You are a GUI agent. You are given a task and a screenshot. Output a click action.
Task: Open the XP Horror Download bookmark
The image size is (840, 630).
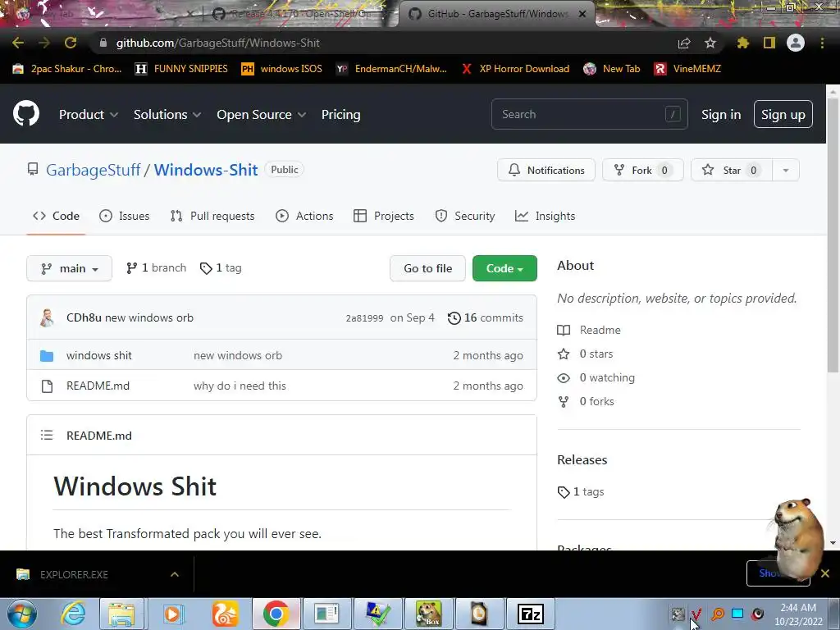pos(515,69)
